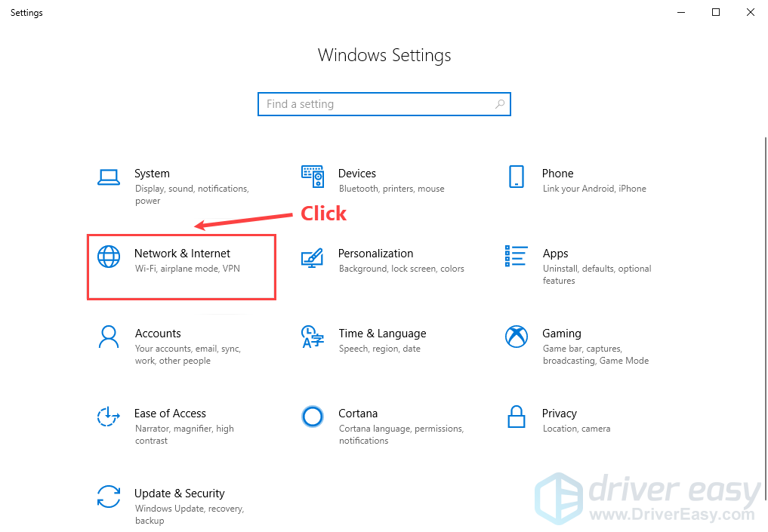This screenshot has height=532, width=768.
Task: Click the Phone icon
Action: pos(517,177)
